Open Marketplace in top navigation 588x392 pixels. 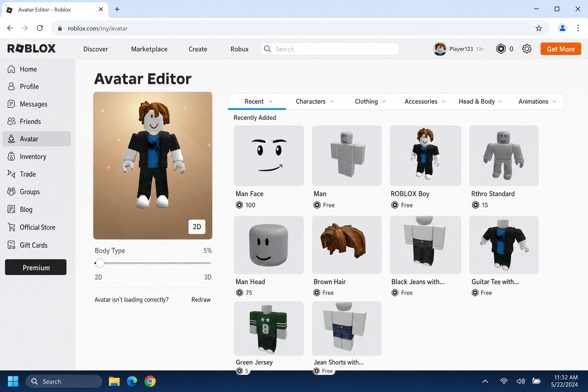(149, 49)
